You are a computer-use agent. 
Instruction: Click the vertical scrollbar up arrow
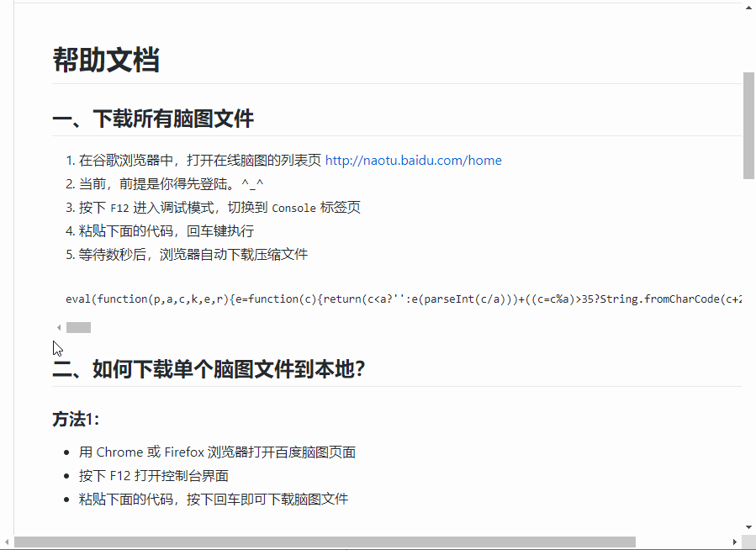coord(748,7)
